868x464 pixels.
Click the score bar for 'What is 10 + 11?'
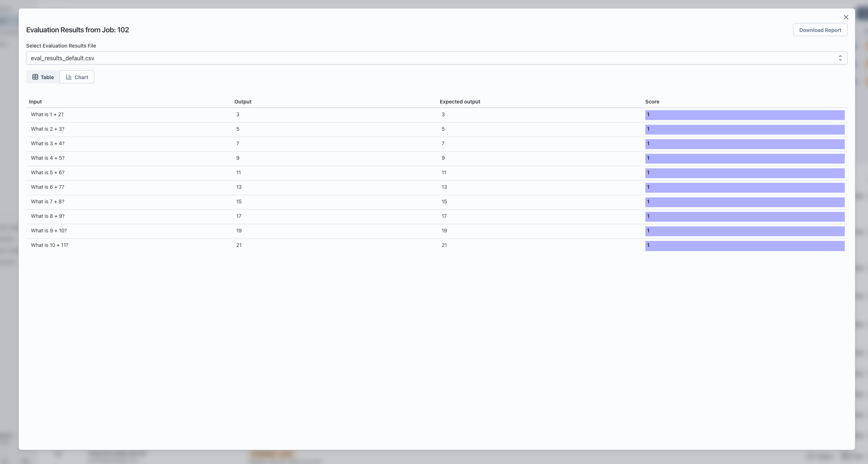point(745,246)
